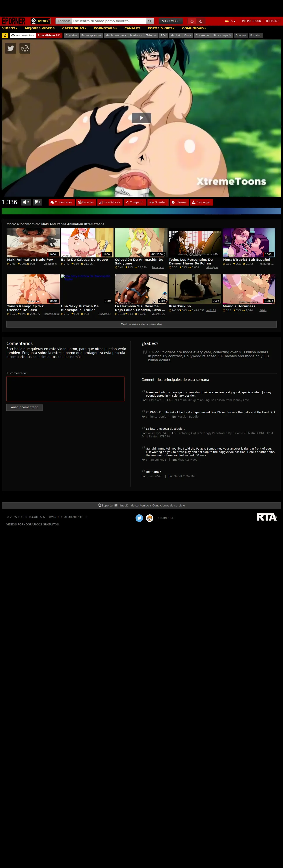Open the Live Sex webcam button
Image resolution: width=283 pixels, height=868 pixels.
coord(41,21)
